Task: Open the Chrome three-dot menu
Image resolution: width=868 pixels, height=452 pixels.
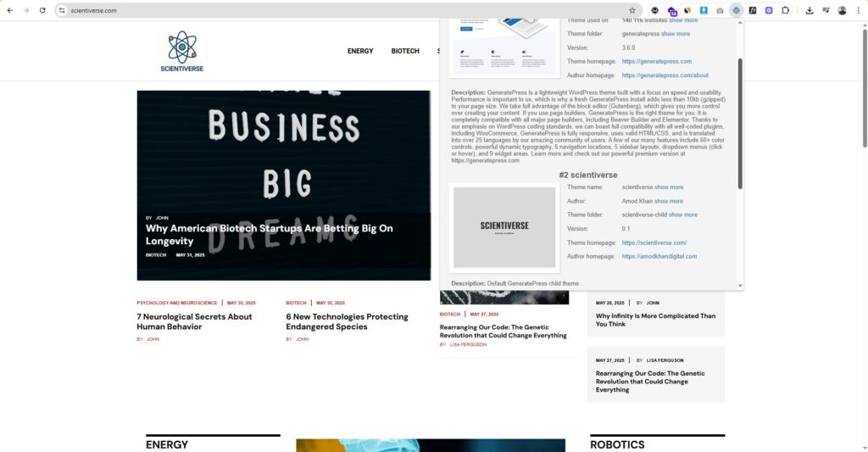Action: pyautogui.click(x=858, y=10)
